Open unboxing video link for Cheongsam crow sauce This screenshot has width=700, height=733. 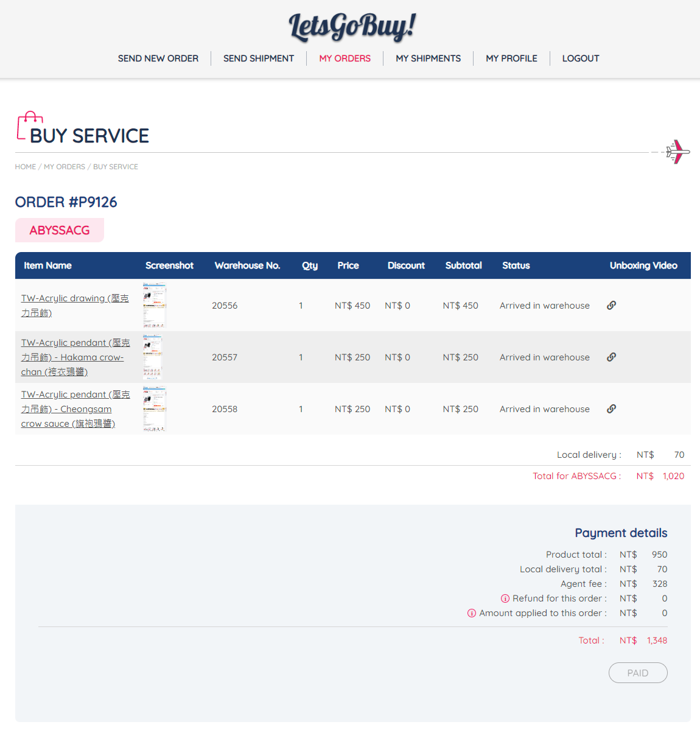[x=611, y=409]
